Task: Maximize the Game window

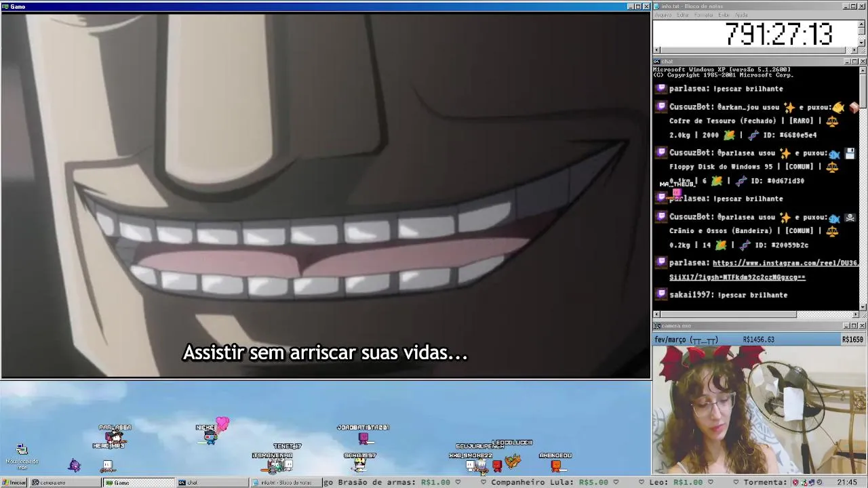Action: point(638,6)
